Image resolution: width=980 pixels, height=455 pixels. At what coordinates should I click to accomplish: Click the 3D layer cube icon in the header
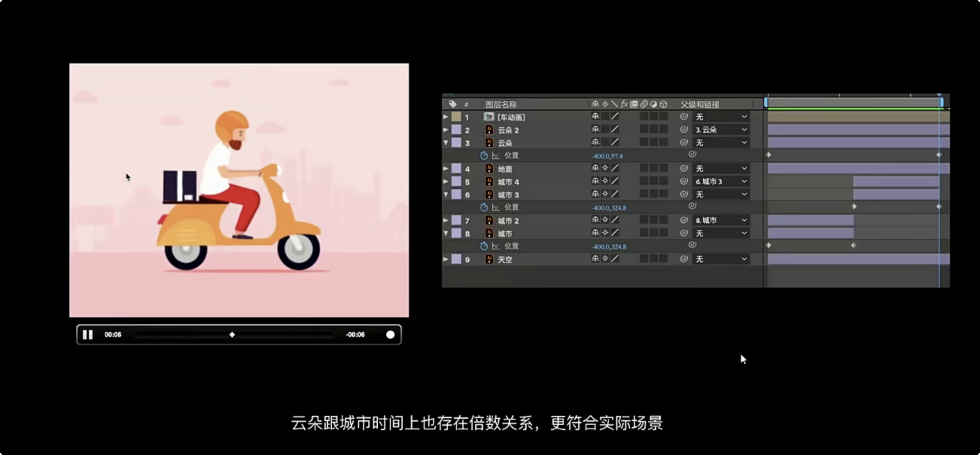663,104
